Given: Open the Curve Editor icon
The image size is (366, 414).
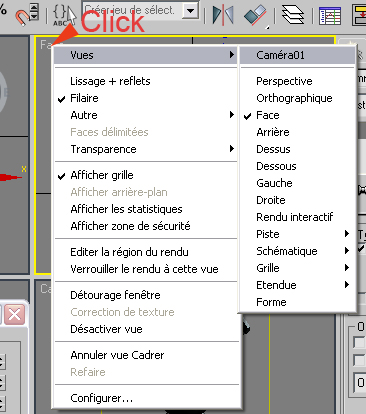Looking at the screenshot, I should (x=330, y=15).
